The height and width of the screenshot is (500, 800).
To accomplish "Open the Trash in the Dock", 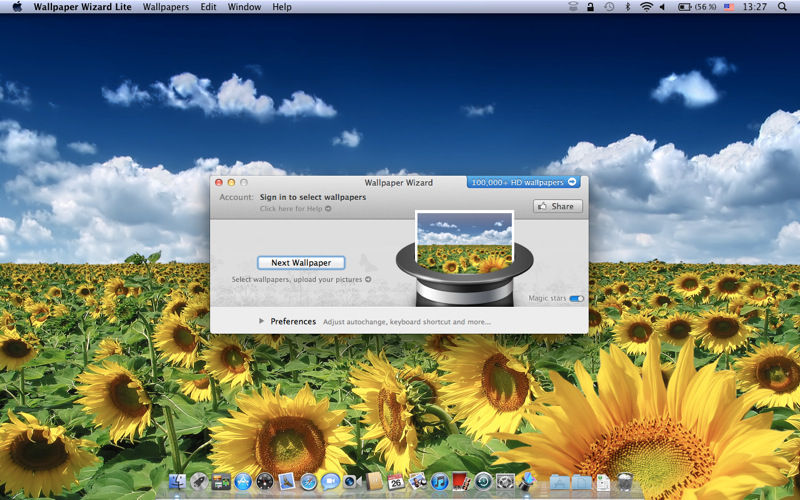I will (x=625, y=482).
